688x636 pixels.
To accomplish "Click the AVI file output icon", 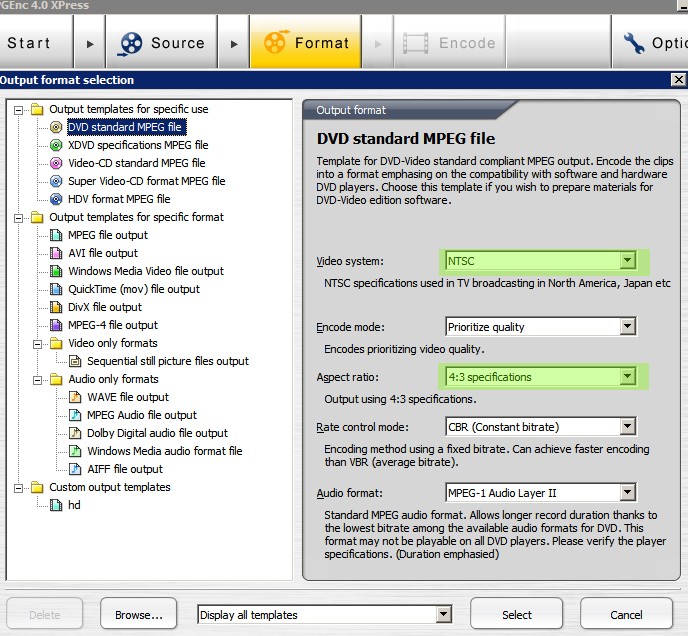I will click(x=56, y=253).
